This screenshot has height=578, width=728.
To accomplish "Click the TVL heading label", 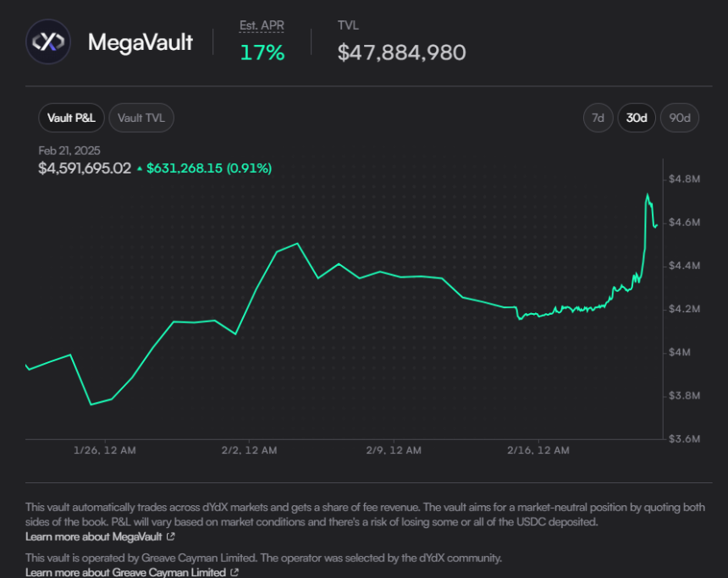I will (x=348, y=25).
